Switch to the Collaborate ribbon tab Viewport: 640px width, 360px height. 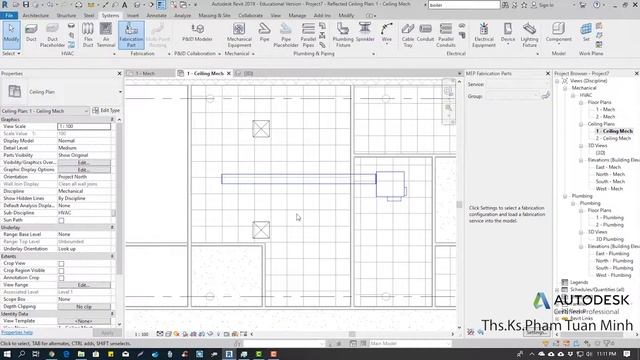pyautogui.click(x=251, y=16)
